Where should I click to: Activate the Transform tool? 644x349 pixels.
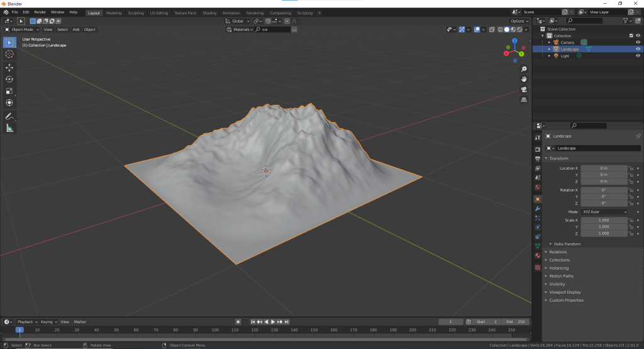pos(9,103)
